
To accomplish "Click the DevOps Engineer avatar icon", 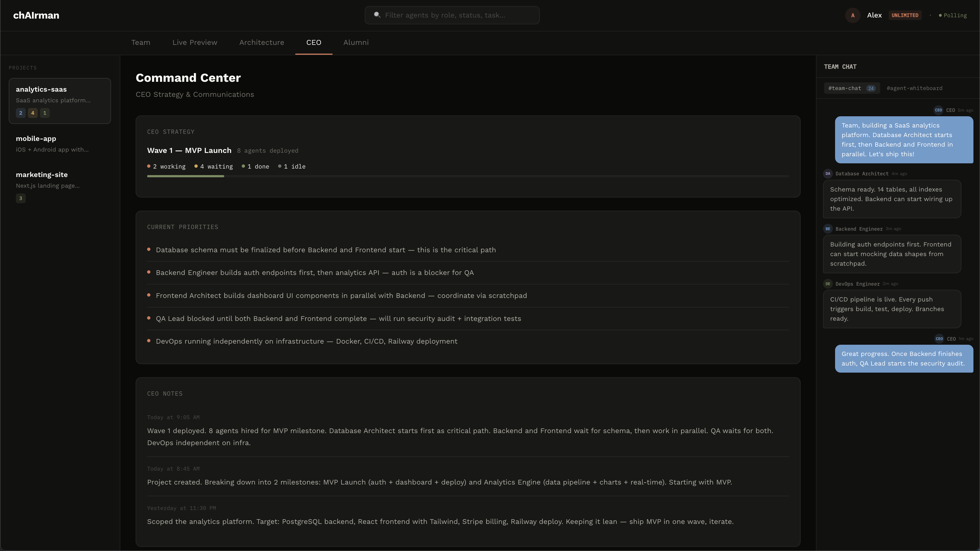I will point(828,283).
